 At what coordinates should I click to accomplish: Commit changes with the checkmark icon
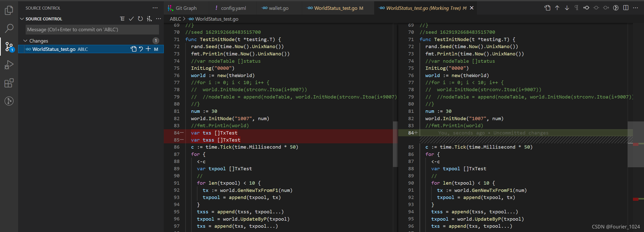point(131,19)
